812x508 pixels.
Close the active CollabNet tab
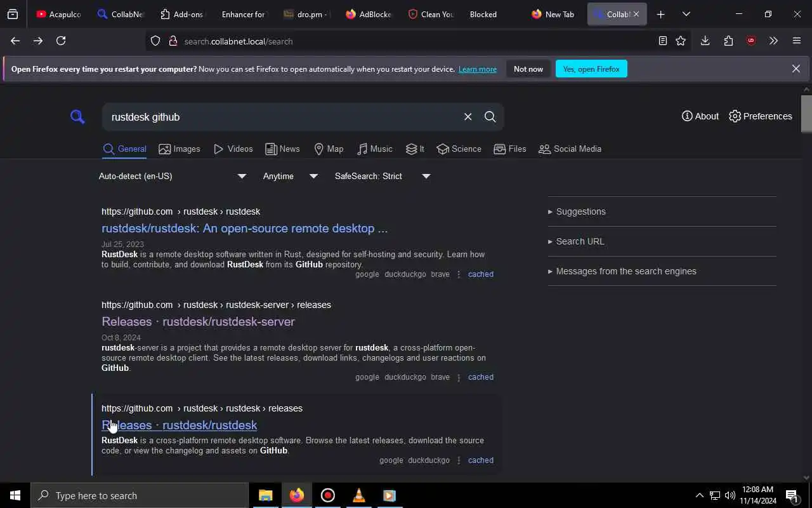click(636, 14)
